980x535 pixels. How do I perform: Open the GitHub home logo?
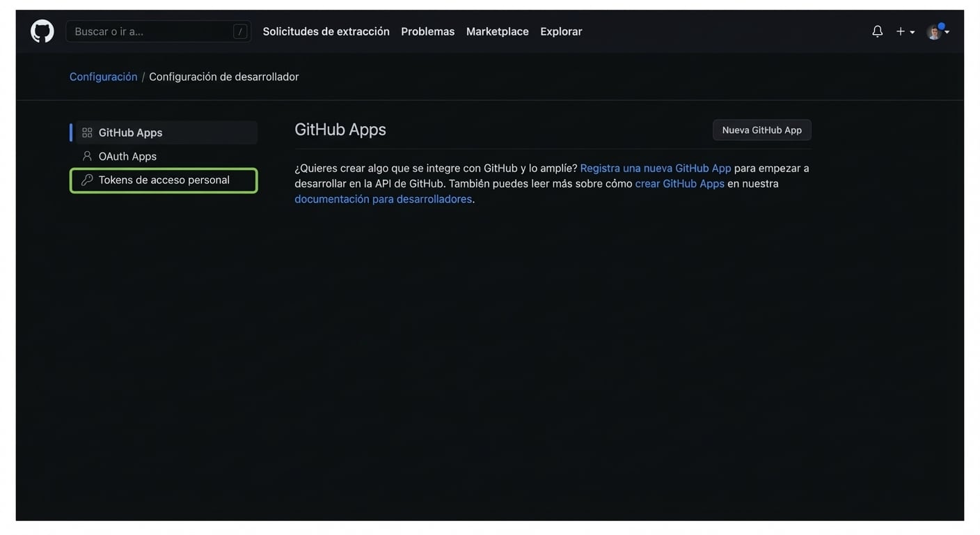42,31
